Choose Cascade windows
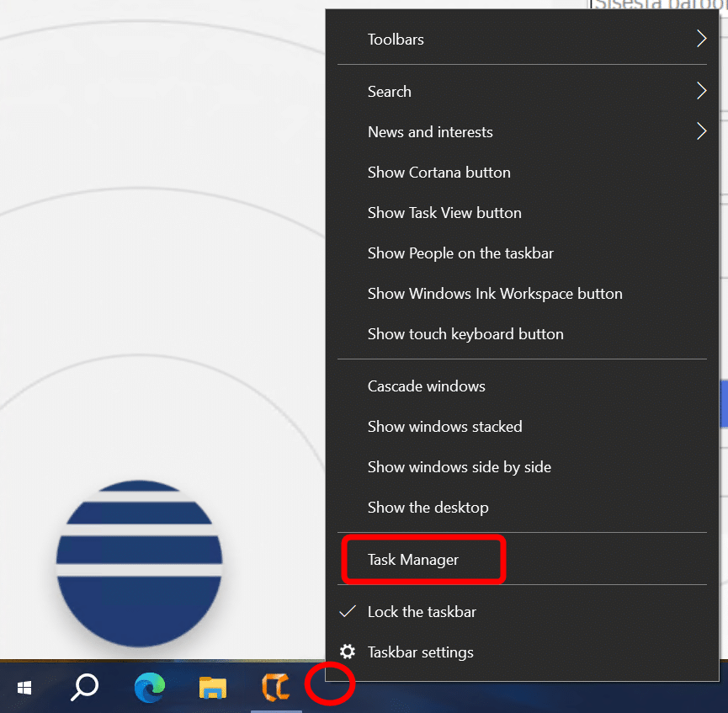This screenshot has width=728, height=713. click(426, 386)
